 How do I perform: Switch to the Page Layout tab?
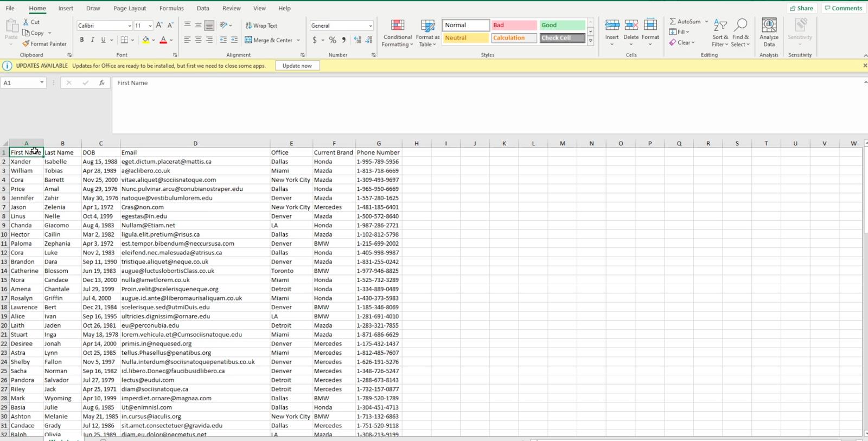130,8
